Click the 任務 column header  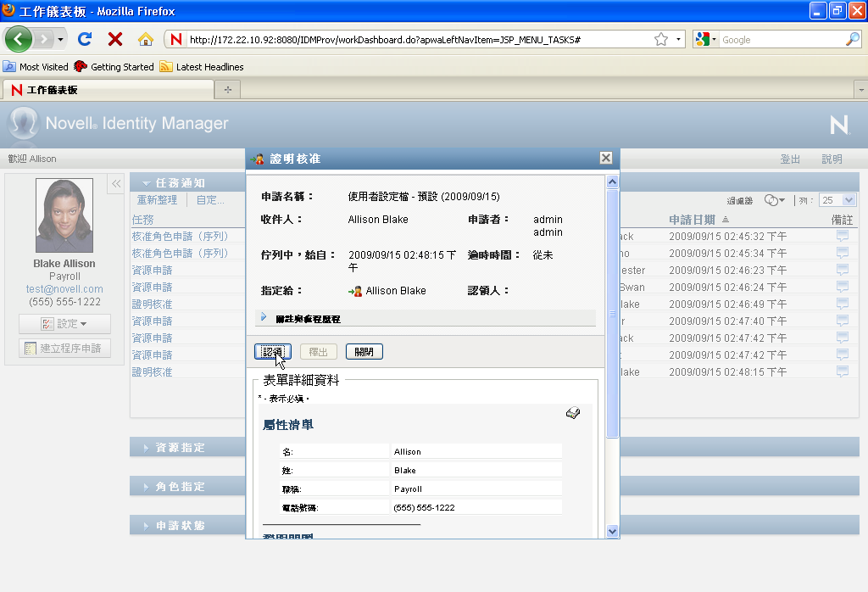pos(142,220)
